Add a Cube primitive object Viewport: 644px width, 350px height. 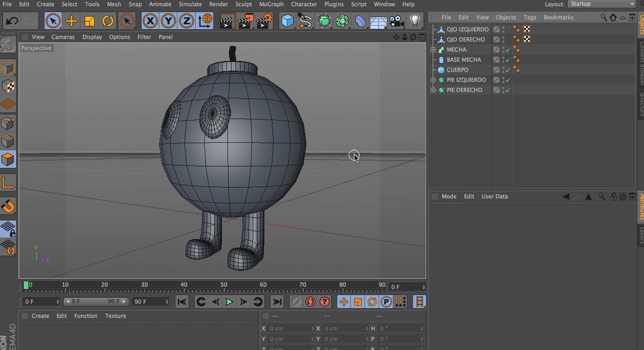287,21
